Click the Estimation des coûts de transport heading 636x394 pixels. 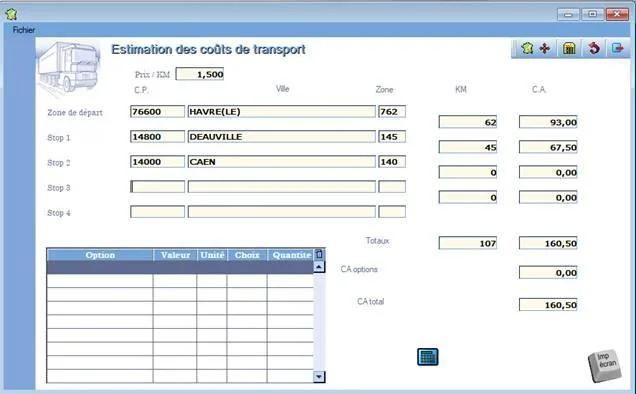click(208, 50)
